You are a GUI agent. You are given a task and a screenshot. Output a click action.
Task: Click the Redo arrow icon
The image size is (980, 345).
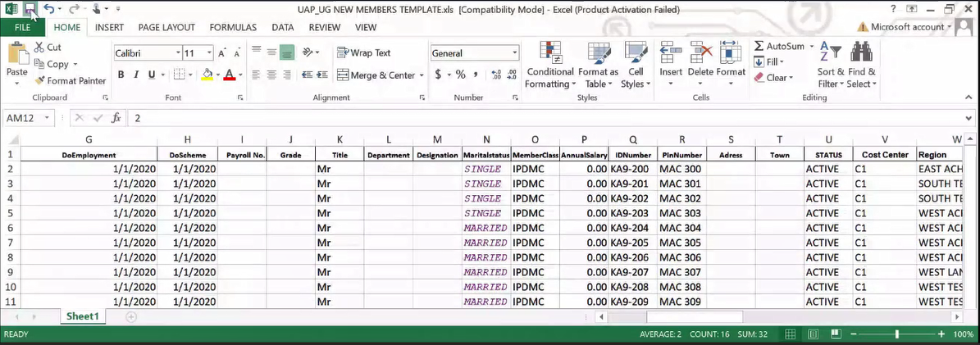(x=74, y=9)
